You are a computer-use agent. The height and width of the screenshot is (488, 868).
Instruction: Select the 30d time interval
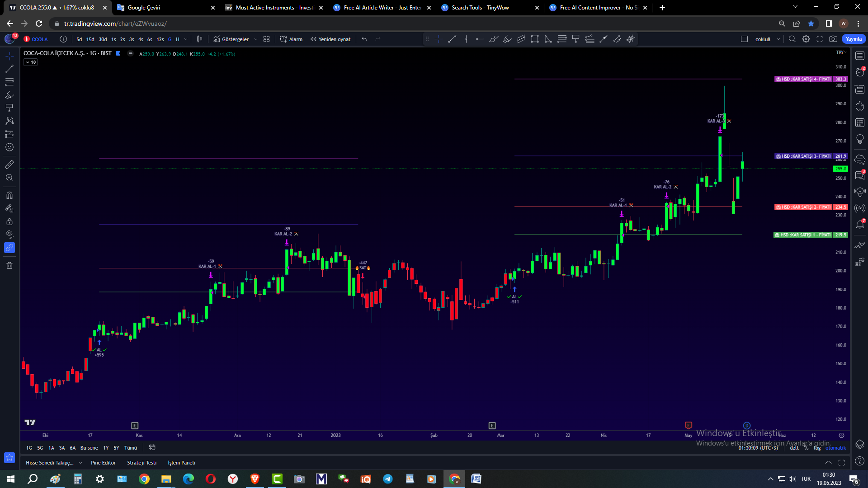[103, 39]
